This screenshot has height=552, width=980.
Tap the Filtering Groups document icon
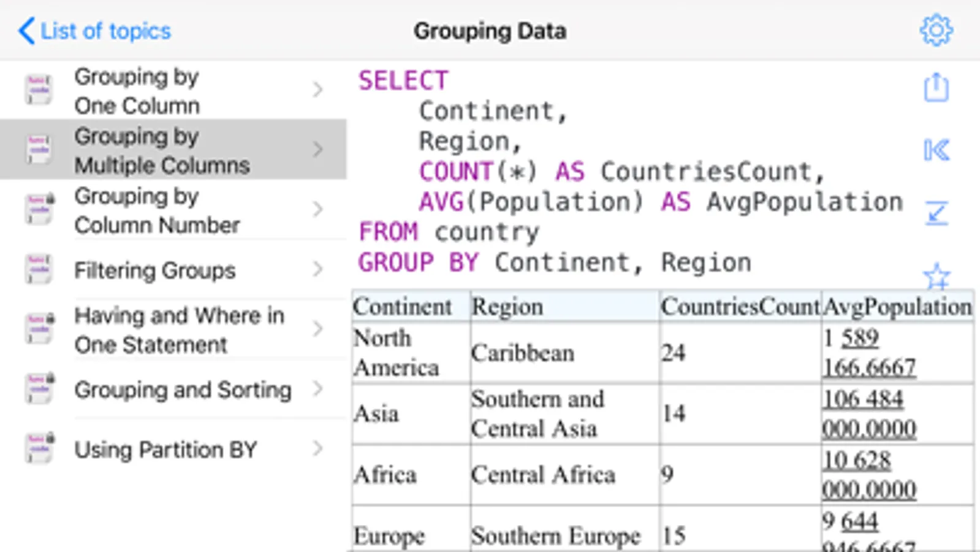(x=39, y=270)
